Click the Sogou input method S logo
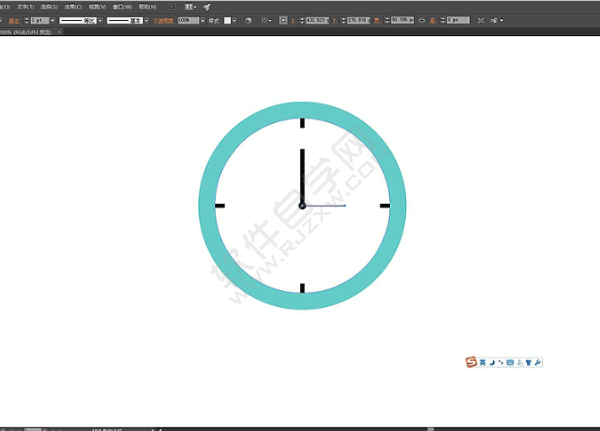 (x=471, y=362)
